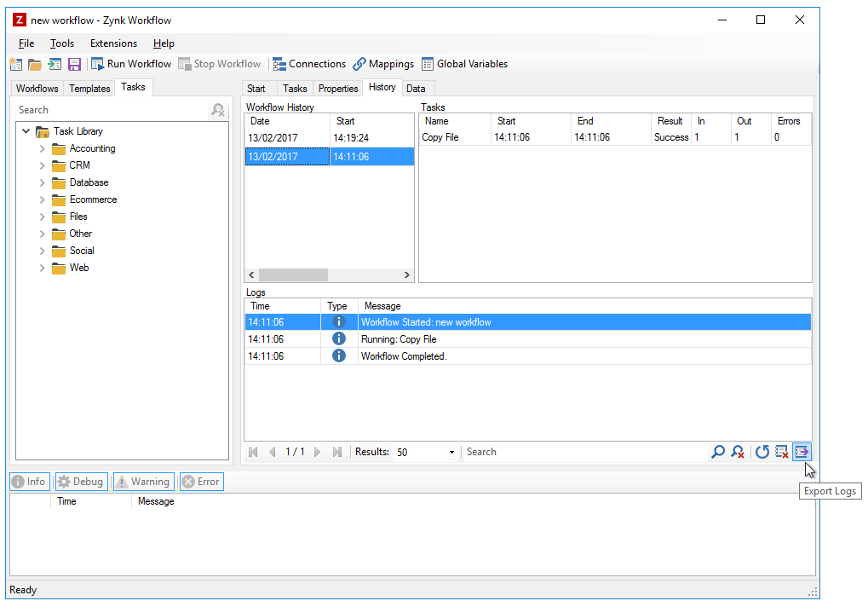This screenshot has width=868, height=601.
Task: Click Workflow History horizontal scrollbar thumb
Action: pyautogui.click(x=293, y=274)
